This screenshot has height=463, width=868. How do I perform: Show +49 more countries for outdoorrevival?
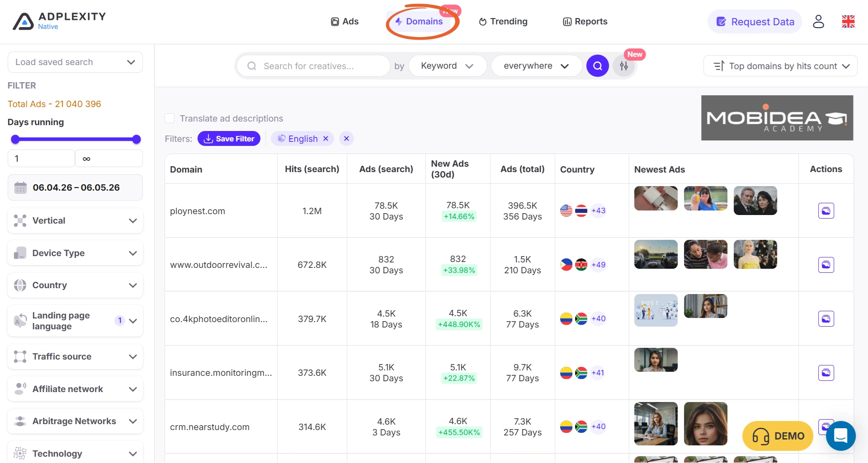[598, 265]
